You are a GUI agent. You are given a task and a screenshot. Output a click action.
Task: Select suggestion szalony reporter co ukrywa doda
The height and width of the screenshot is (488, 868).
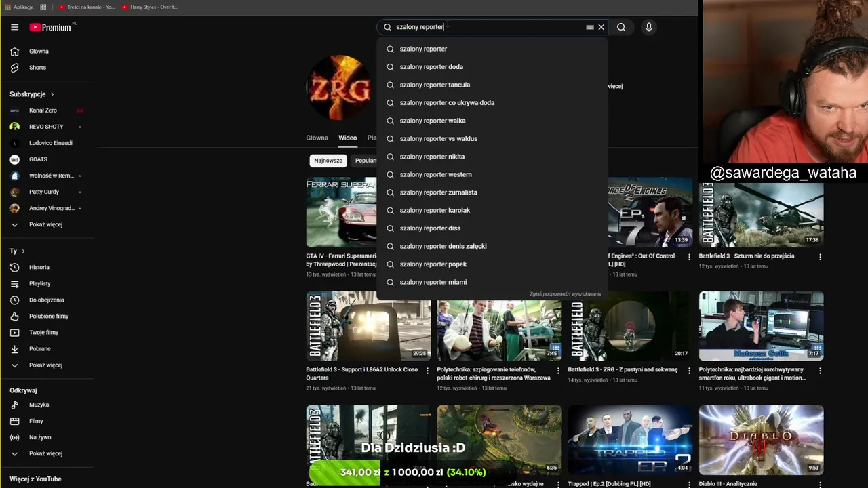[x=492, y=103]
